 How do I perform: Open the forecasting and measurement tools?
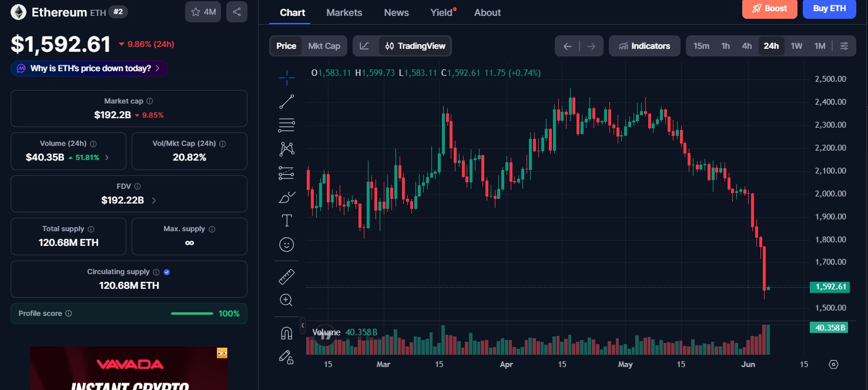(x=287, y=173)
